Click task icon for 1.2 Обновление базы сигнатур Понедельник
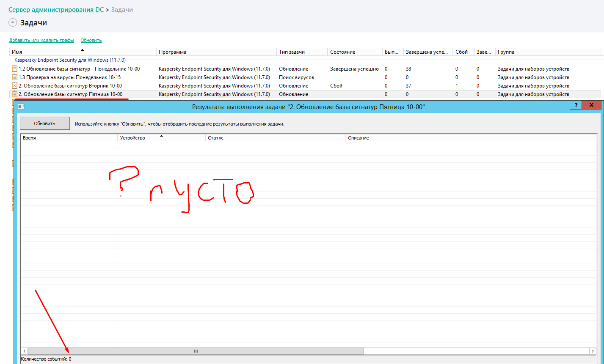 point(14,69)
